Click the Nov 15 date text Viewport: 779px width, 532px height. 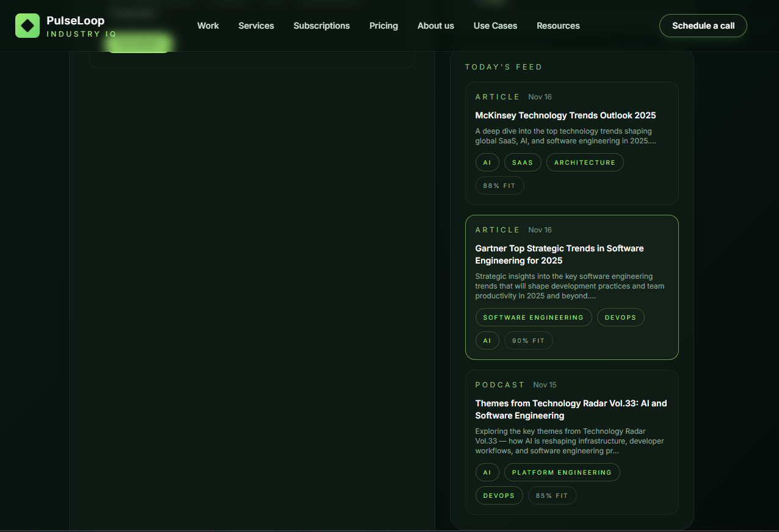pyautogui.click(x=545, y=385)
